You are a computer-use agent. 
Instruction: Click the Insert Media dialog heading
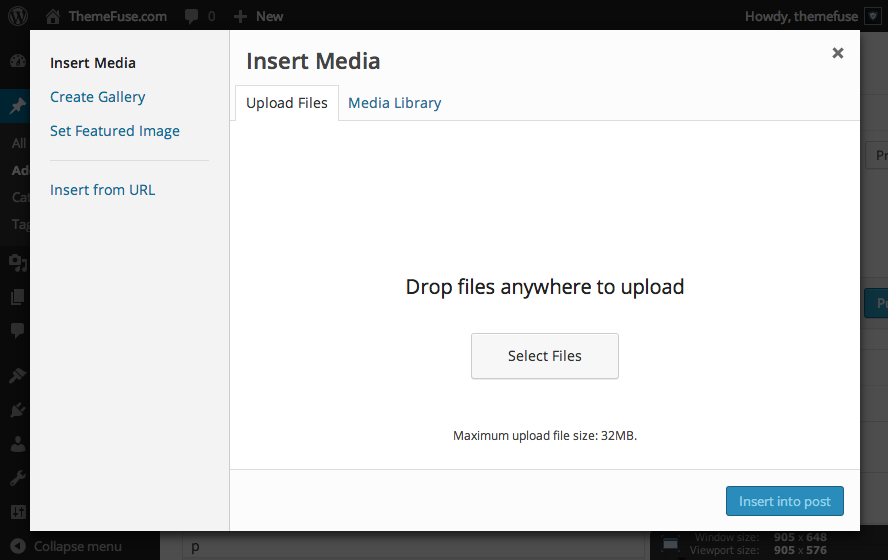coord(313,61)
